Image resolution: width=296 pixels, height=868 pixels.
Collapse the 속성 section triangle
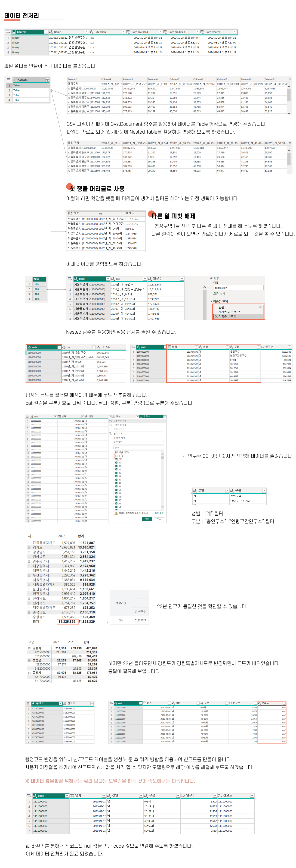click(211, 278)
